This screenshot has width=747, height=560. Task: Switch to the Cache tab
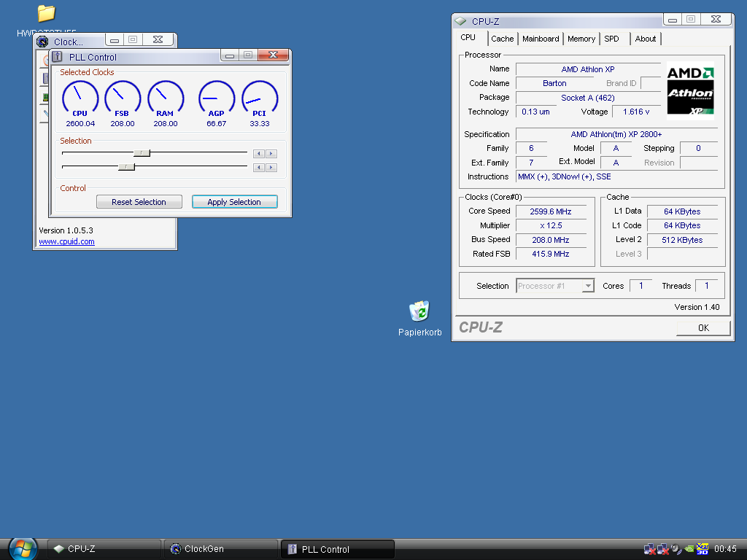click(502, 39)
